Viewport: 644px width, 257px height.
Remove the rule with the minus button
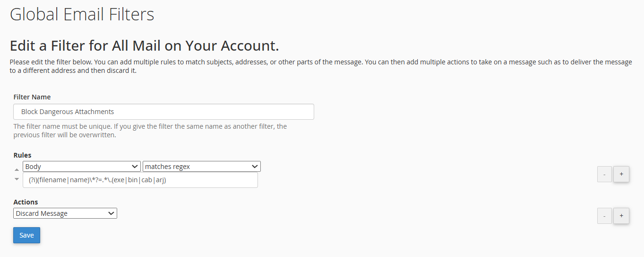tap(604, 174)
